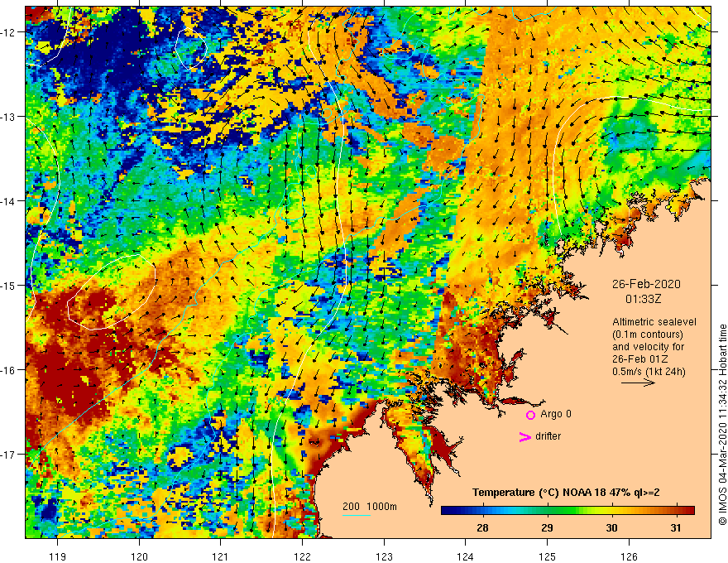Image resolution: width=728 pixels, height=563 pixels.
Task: Click the time label 01:33Z
Action: pyautogui.click(x=643, y=299)
